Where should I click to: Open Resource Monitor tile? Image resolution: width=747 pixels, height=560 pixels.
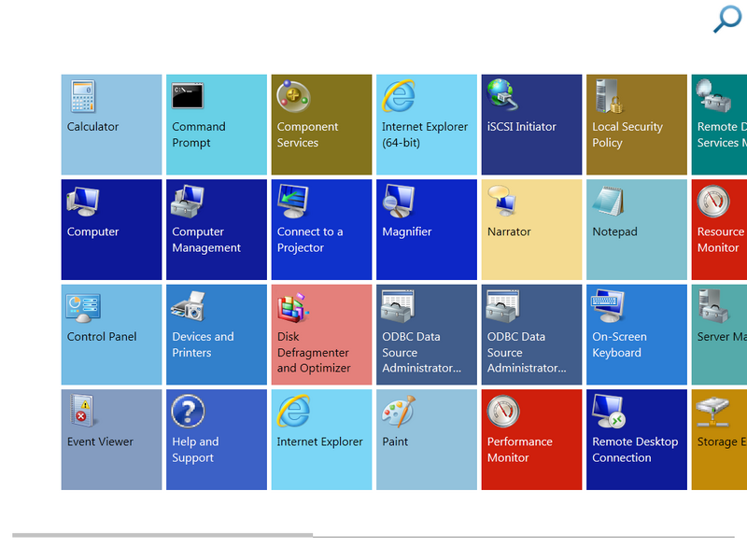click(719, 230)
